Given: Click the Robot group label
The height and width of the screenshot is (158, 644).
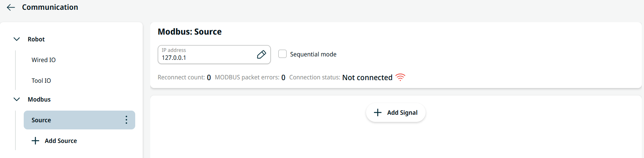Looking at the screenshot, I should (x=36, y=39).
